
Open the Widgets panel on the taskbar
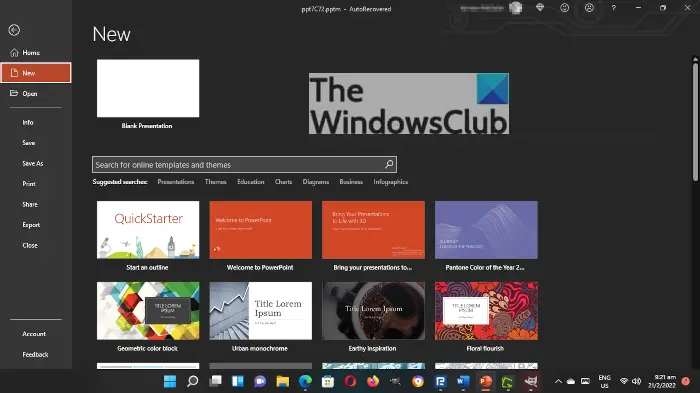click(x=238, y=381)
